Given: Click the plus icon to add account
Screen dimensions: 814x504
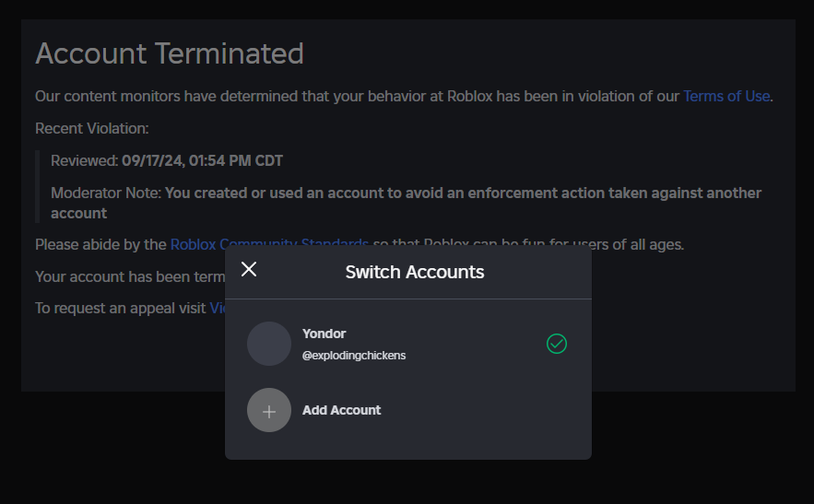Looking at the screenshot, I should pos(269,410).
